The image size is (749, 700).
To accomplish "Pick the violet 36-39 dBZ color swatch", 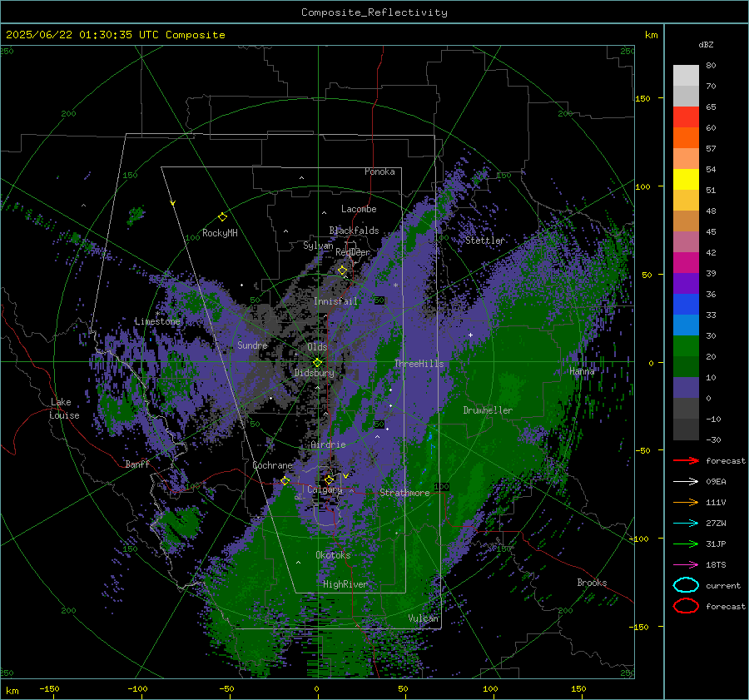I will click(686, 283).
